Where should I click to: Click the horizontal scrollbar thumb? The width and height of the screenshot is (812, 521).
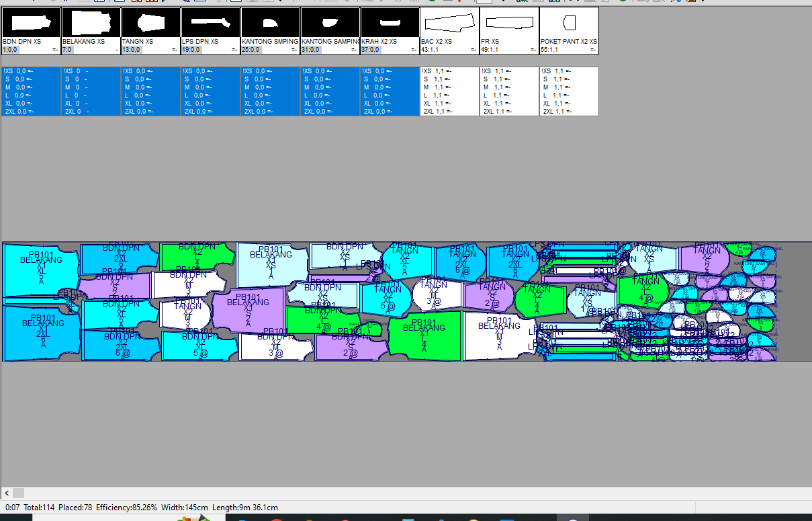point(18,493)
